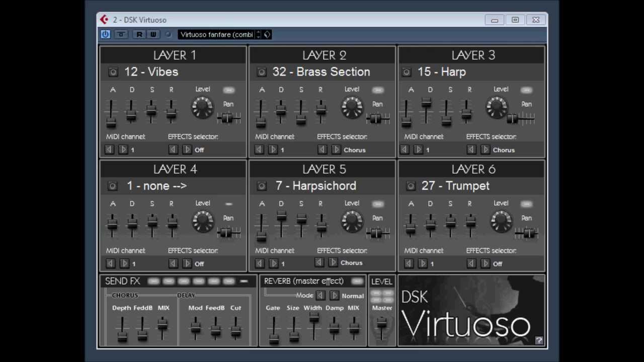Increase Layer 4 MIDI channel right arrow

click(124, 263)
